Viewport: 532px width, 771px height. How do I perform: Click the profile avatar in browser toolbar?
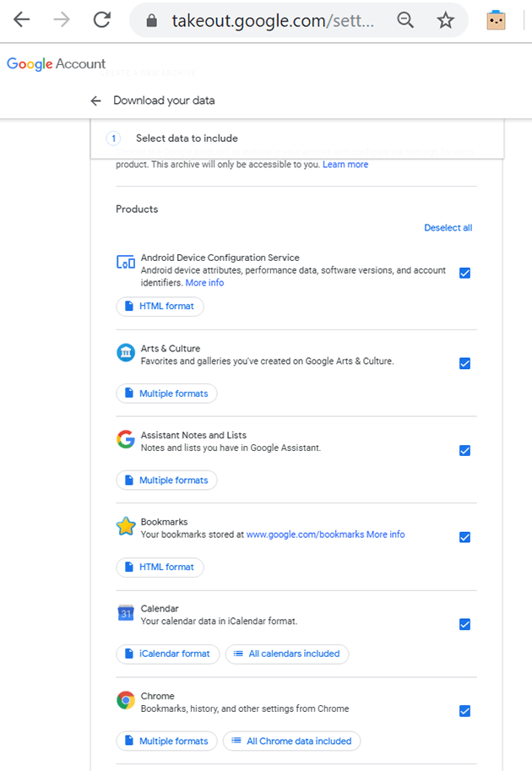[x=496, y=19]
